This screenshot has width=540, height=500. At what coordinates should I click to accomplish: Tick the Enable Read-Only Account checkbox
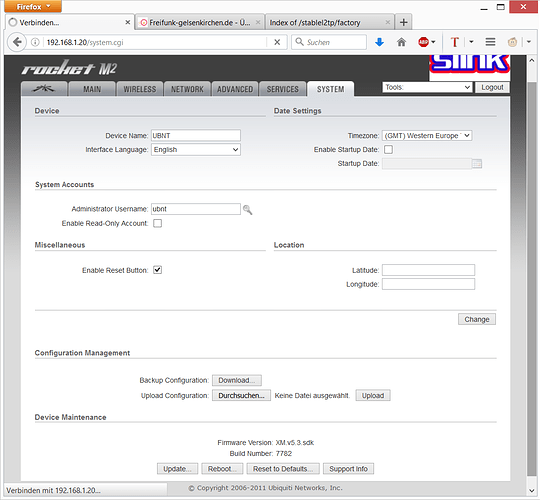pyautogui.click(x=158, y=223)
